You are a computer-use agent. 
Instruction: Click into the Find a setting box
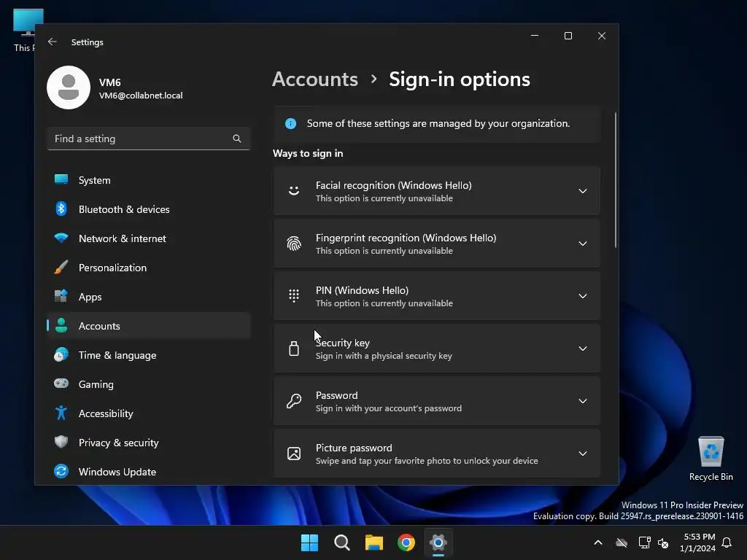[149, 139]
